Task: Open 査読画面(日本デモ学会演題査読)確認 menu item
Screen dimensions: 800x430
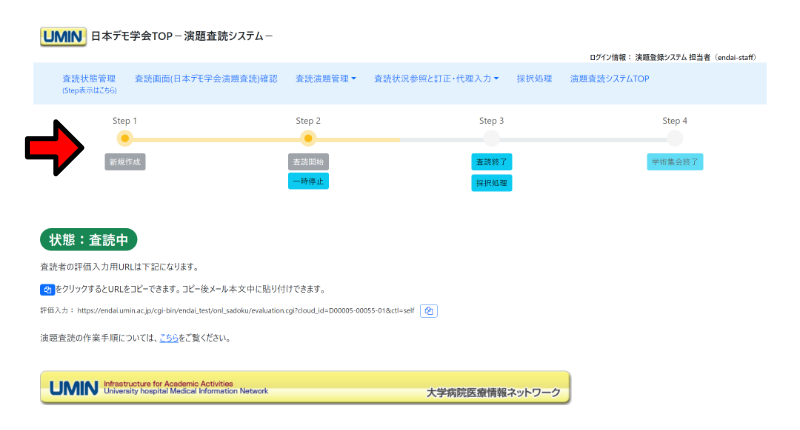Action: tap(206, 79)
